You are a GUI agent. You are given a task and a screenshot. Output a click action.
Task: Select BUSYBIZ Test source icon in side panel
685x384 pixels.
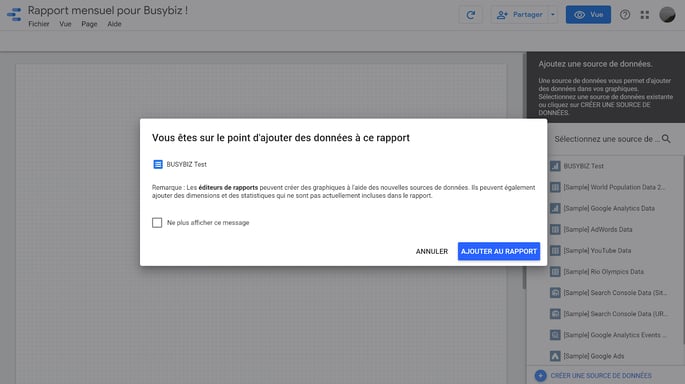click(x=555, y=166)
